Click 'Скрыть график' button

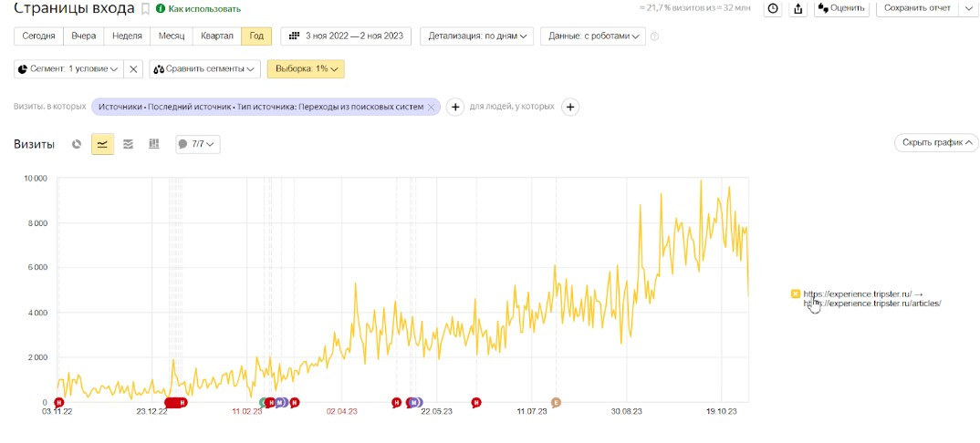click(x=936, y=143)
